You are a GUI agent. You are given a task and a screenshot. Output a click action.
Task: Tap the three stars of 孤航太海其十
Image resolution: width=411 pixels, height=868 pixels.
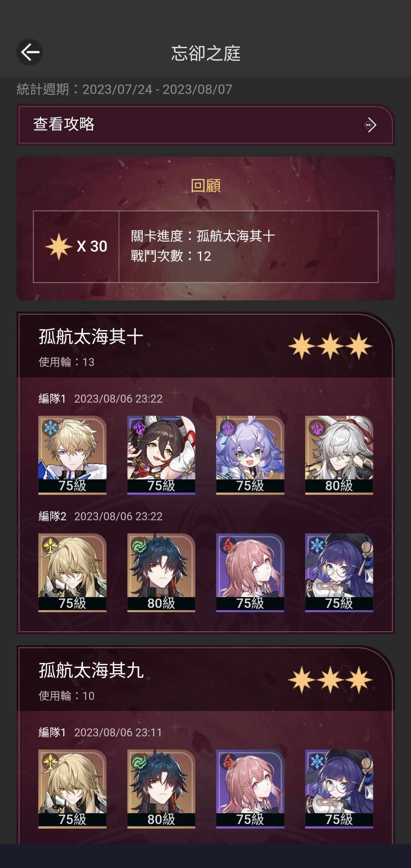(x=330, y=346)
